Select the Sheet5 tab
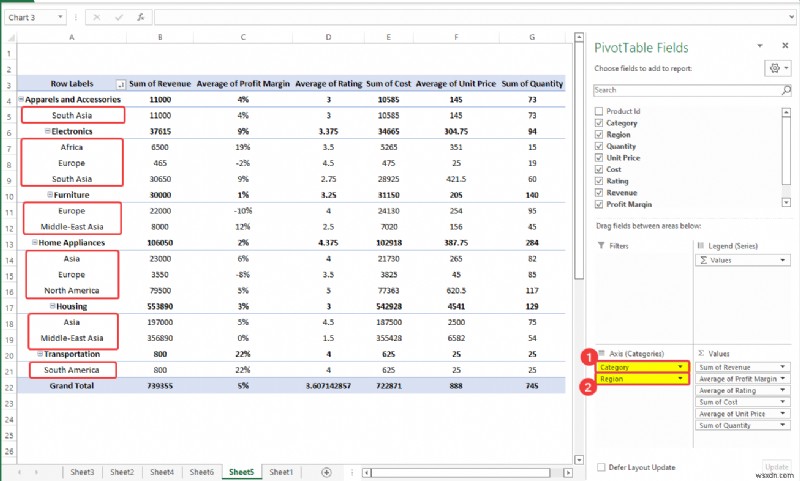Viewport: 800px width, 481px height. (x=241, y=472)
